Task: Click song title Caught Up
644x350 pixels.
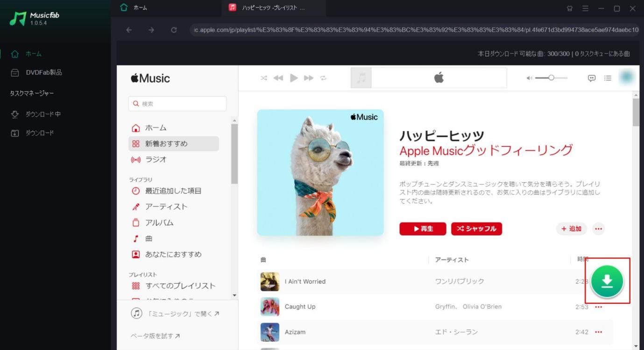Action: 300,307
